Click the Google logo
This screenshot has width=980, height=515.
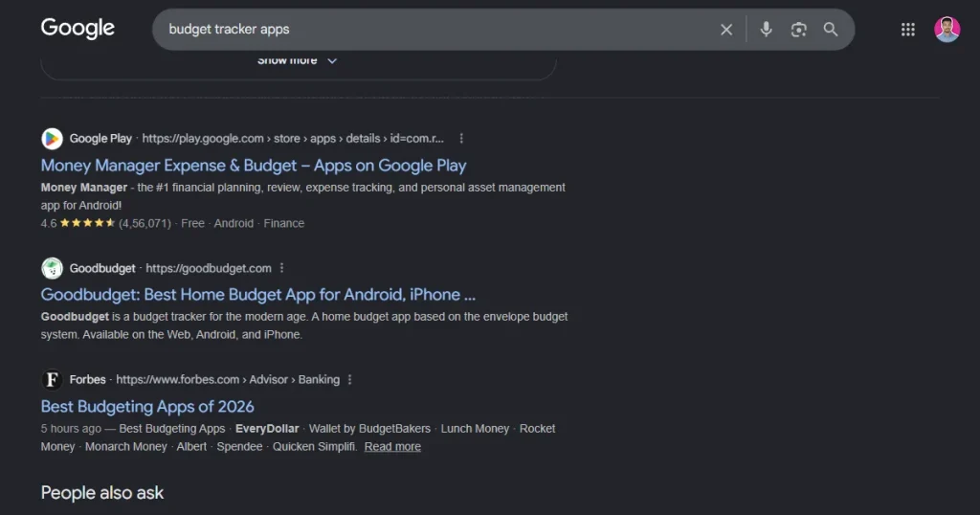click(78, 29)
